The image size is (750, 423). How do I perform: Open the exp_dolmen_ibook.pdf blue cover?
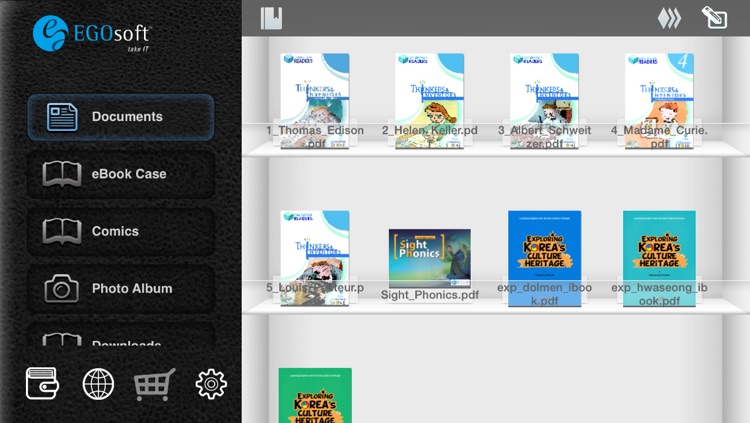click(x=544, y=258)
